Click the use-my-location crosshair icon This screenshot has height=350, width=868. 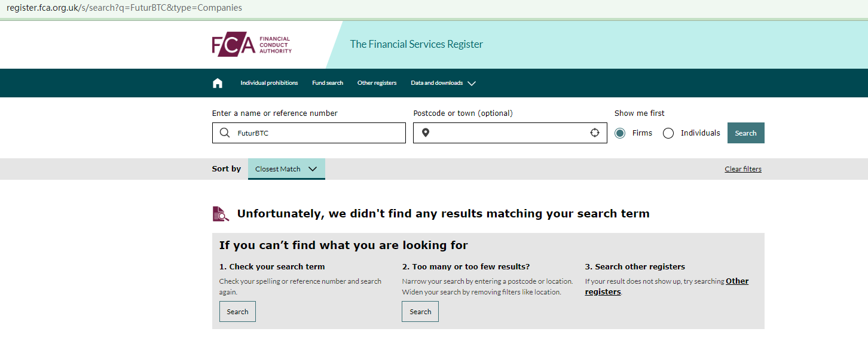click(x=595, y=133)
